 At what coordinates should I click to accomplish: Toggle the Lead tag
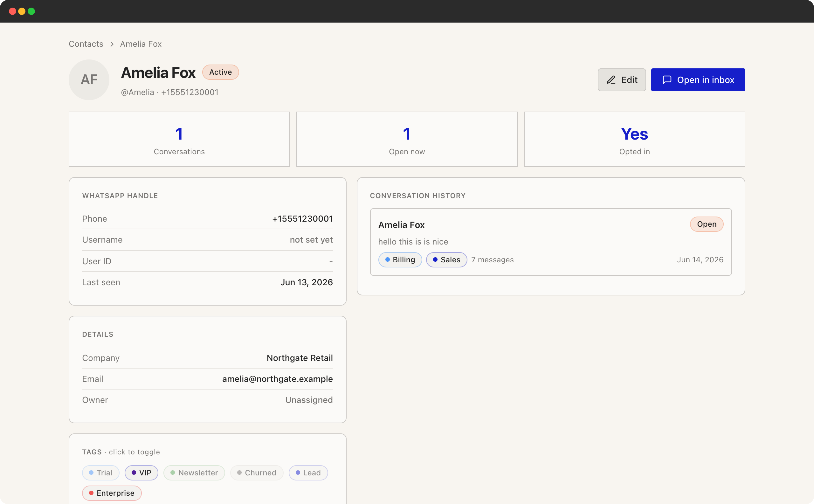pyautogui.click(x=308, y=473)
